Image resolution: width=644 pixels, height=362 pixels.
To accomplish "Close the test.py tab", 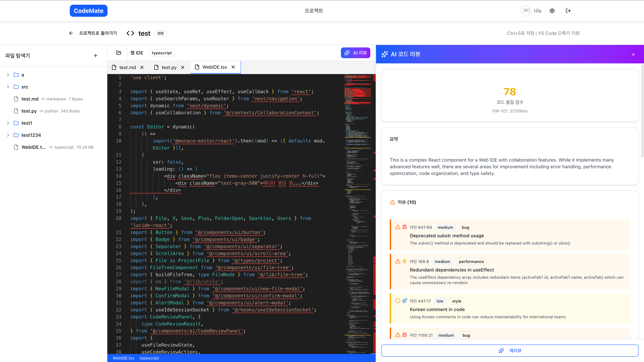I will click(x=183, y=67).
